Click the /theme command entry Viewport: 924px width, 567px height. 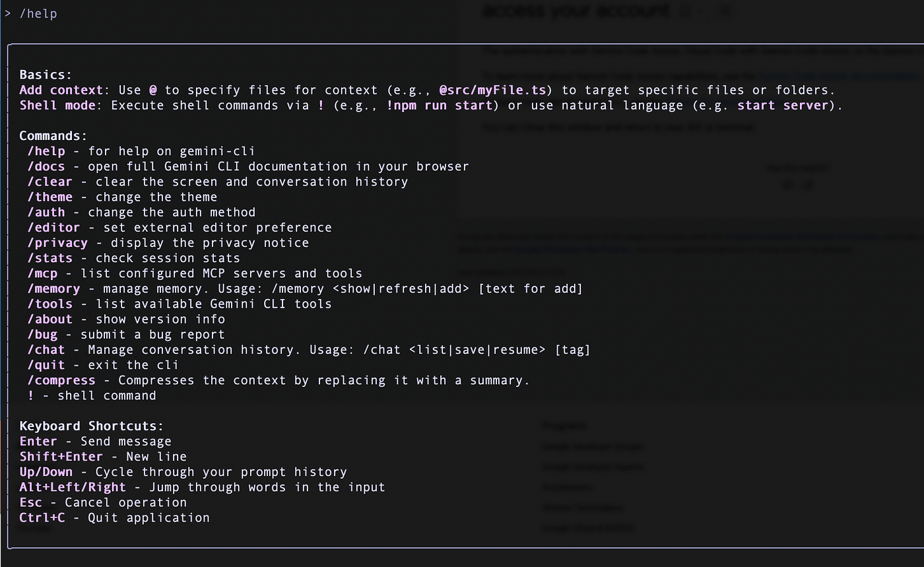coord(122,197)
